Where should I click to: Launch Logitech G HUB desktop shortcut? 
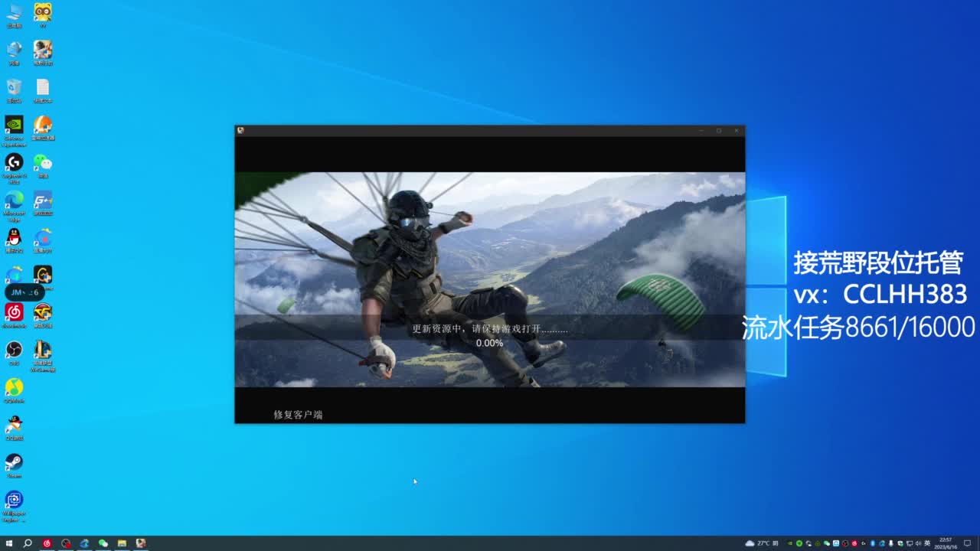[x=14, y=168]
